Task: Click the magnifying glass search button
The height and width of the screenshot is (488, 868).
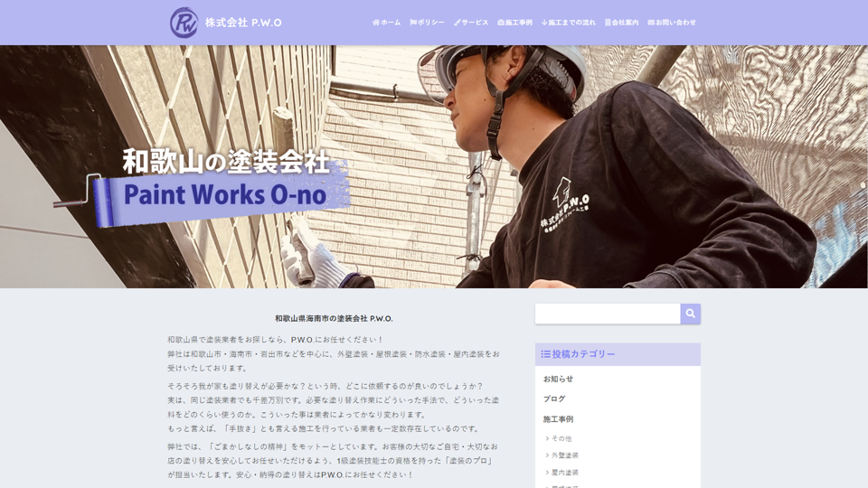Action: (x=690, y=314)
